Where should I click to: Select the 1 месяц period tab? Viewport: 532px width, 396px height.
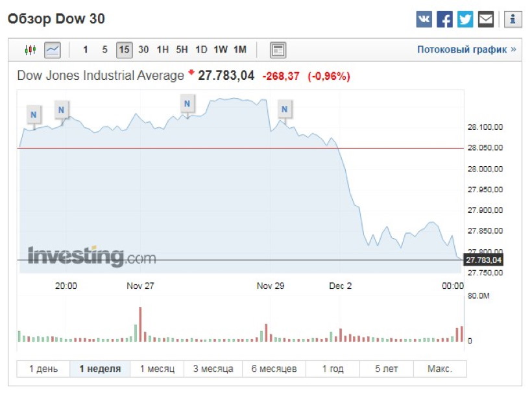click(x=157, y=369)
